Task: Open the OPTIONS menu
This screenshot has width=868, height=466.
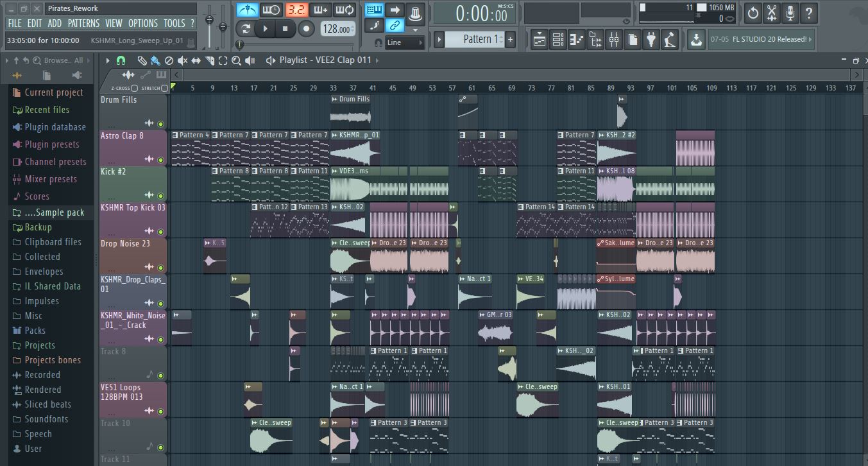Action: [143, 23]
